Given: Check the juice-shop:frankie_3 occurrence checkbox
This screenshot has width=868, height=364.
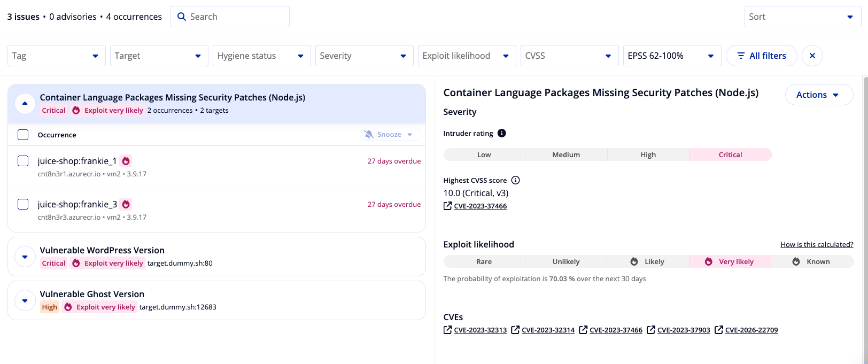Looking at the screenshot, I should coord(23,204).
